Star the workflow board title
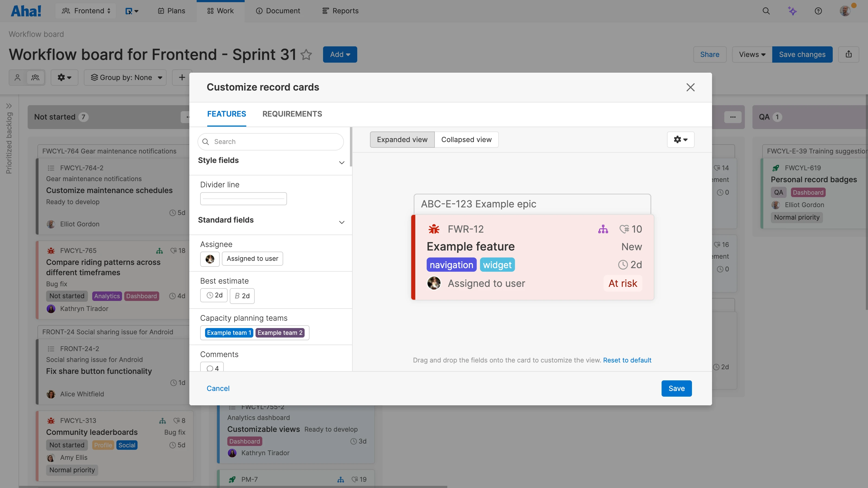This screenshot has height=488, width=868. tap(306, 55)
